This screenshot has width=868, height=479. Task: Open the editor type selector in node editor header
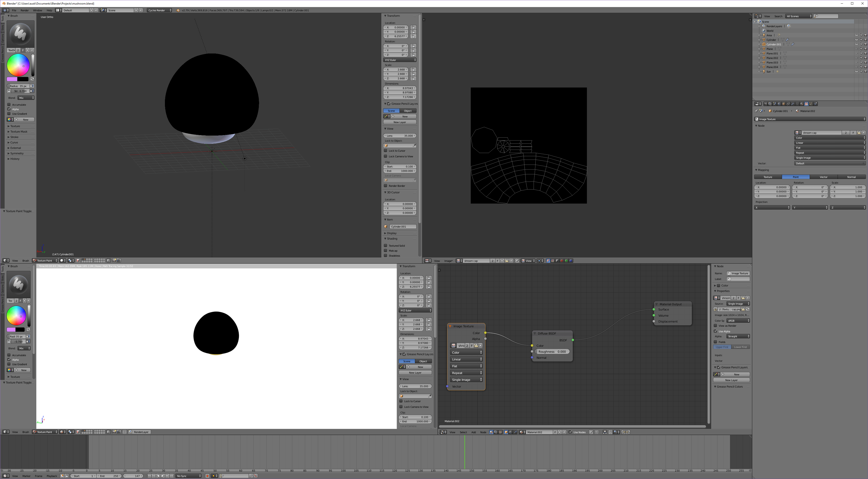click(443, 433)
